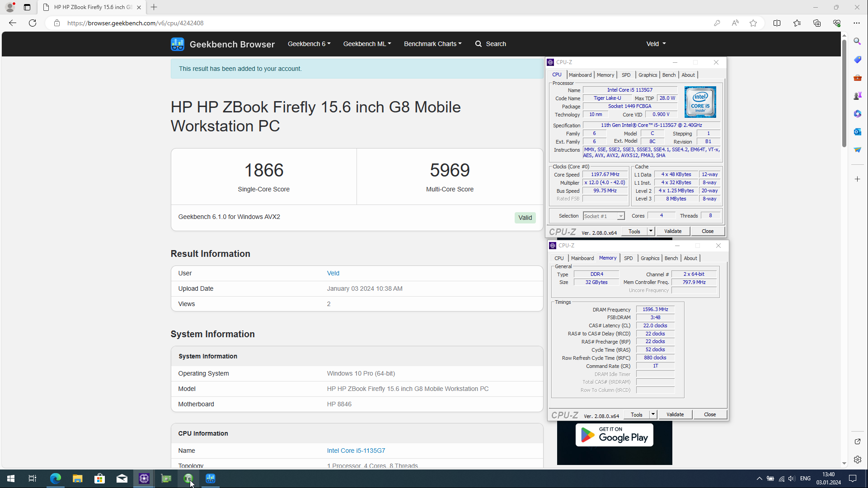Viewport: 868px width, 488px height.
Task: Open Microsoft Edge from taskbar
Action: point(55,479)
